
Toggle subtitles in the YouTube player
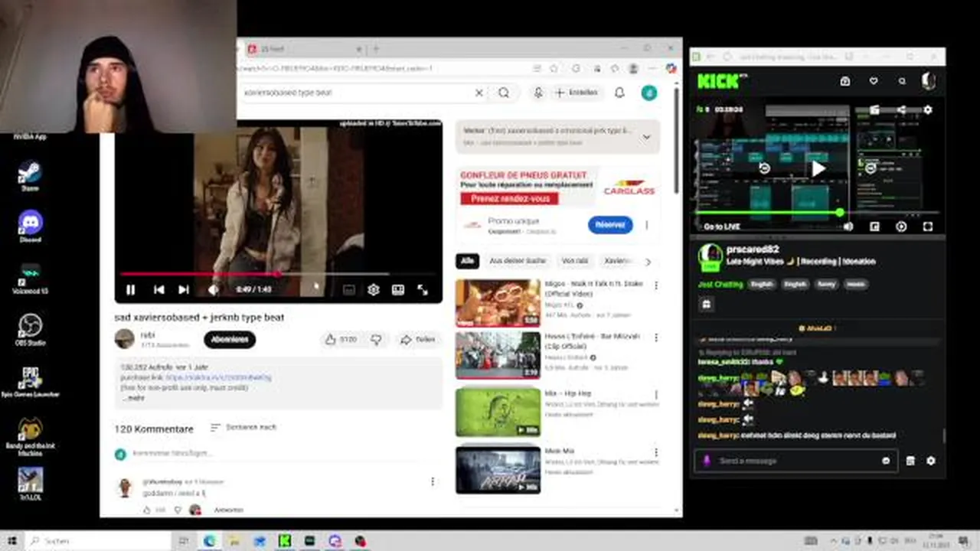click(348, 290)
